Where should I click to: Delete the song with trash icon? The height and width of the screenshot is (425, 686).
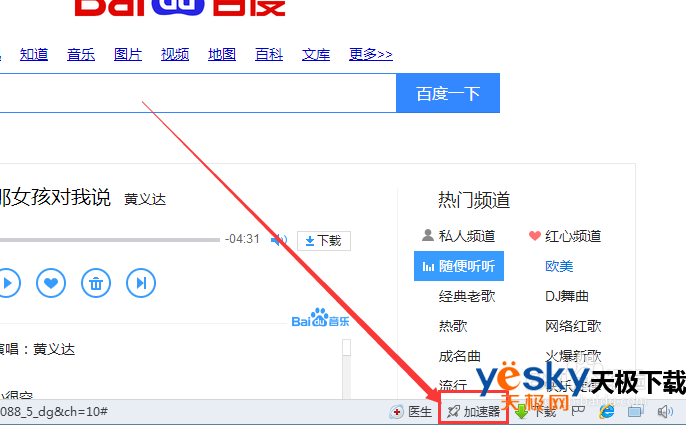pos(96,283)
